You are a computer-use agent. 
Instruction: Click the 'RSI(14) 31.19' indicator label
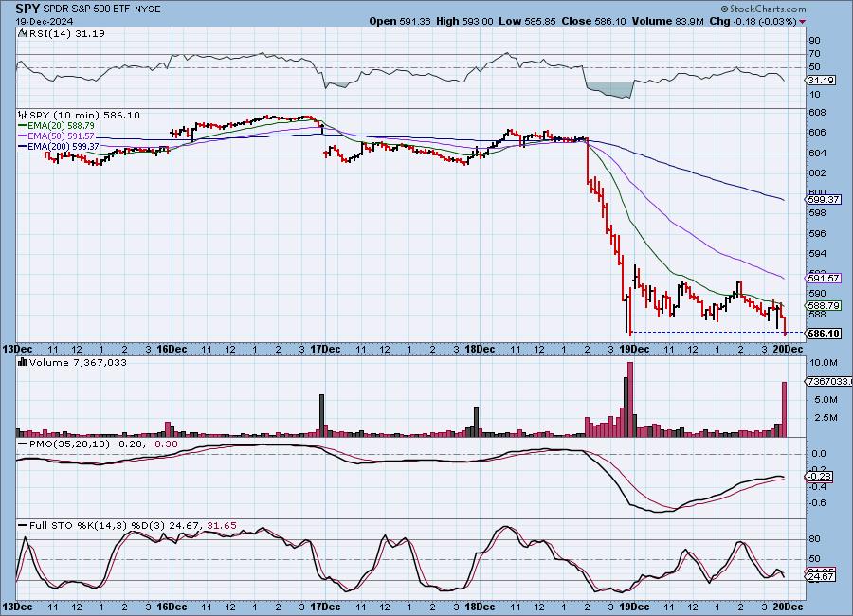tap(67, 33)
